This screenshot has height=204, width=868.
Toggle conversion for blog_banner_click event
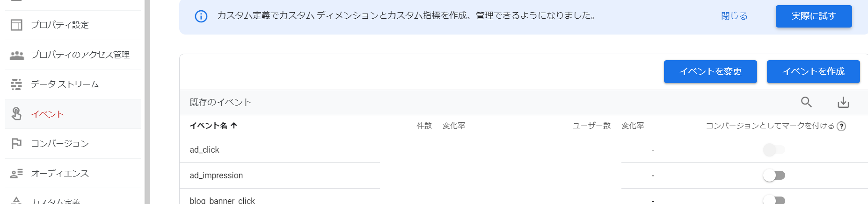(x=774, y=200)
